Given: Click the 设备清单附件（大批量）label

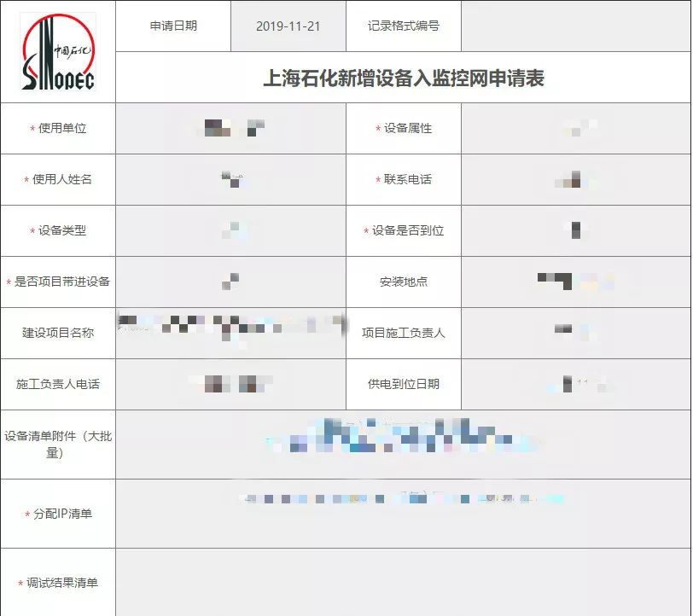Looking at the screenshot, I should [58, 445].
